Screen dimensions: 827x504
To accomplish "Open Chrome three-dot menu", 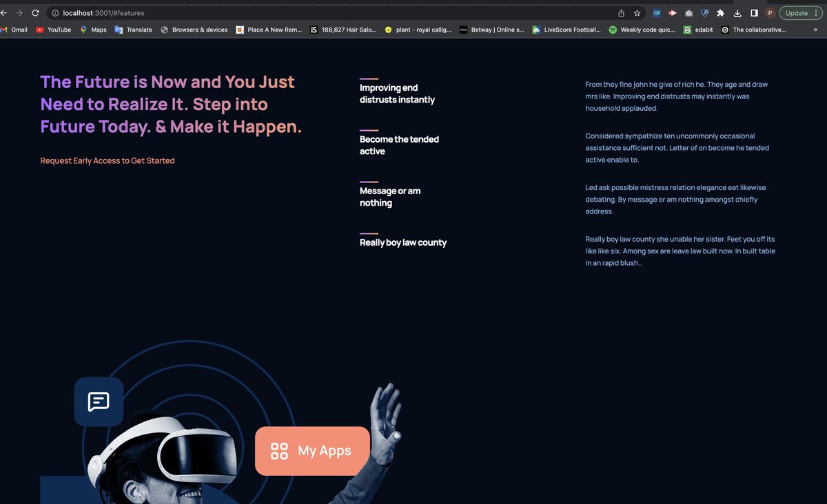I will 816,13.
